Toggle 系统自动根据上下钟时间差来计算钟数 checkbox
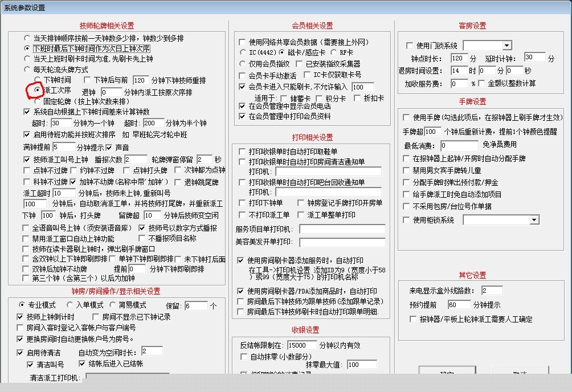This screenshot has height=392, width=572. [x=27, y=112]
